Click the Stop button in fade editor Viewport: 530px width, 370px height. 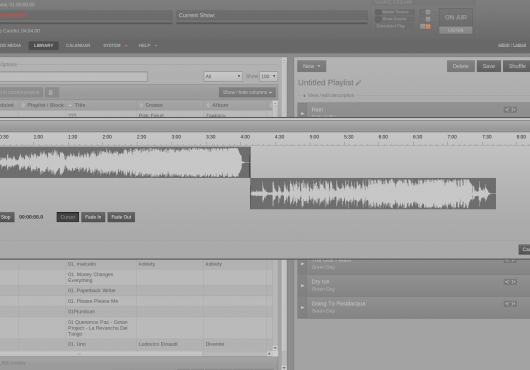(6, 217)
